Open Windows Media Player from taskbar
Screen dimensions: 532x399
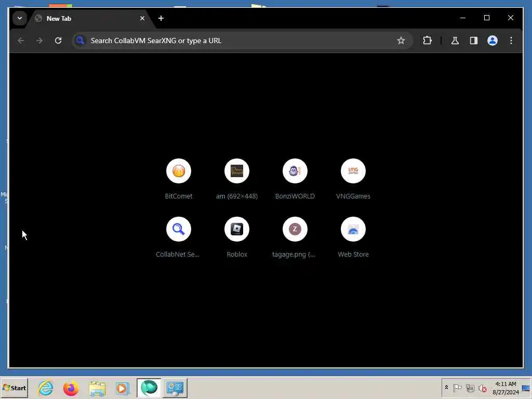[122, 388]
